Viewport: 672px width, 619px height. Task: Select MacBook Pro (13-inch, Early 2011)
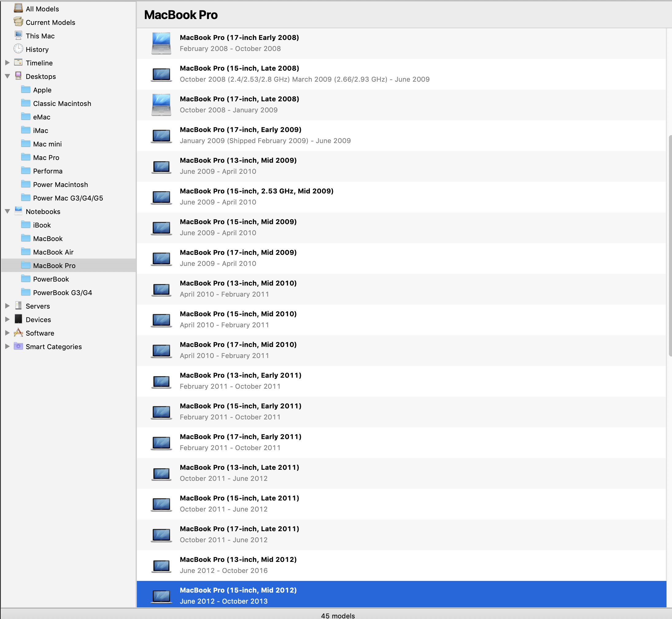401,381
